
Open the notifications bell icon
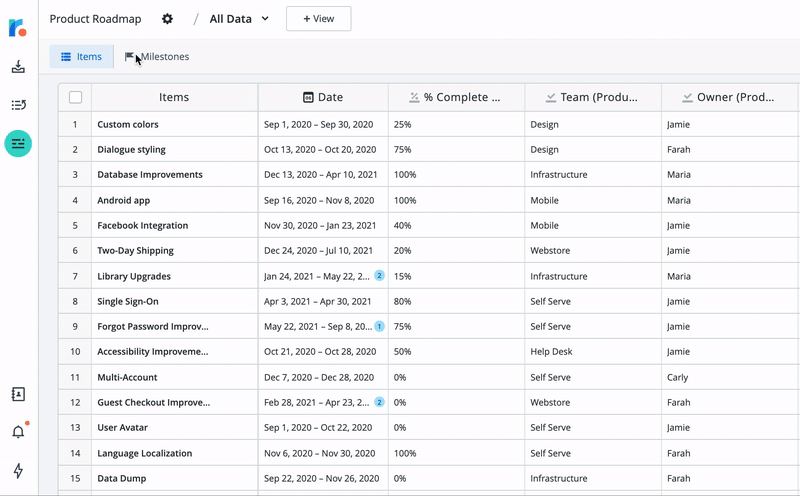click(18, 432)
